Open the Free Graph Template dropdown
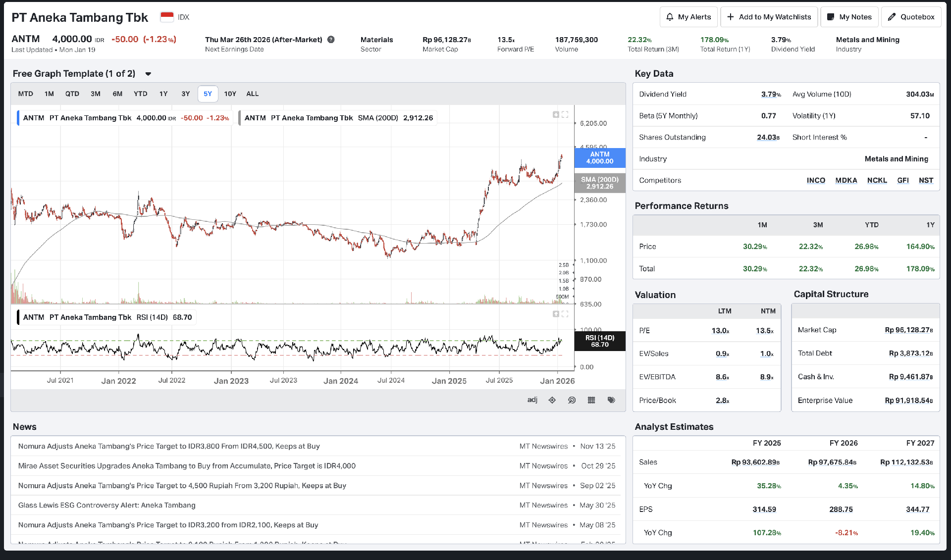Viewport: 951px width, 560px height. [x=148, y=74]
